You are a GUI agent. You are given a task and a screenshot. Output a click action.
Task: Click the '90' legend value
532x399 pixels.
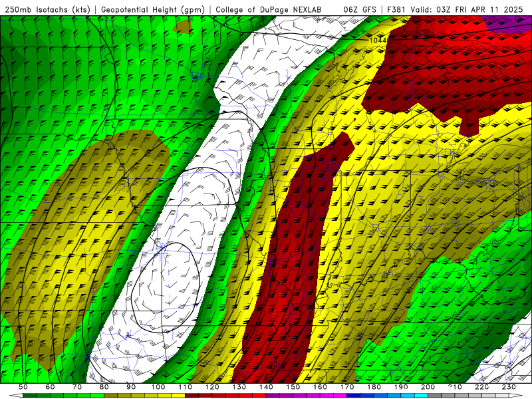point(131,387)
